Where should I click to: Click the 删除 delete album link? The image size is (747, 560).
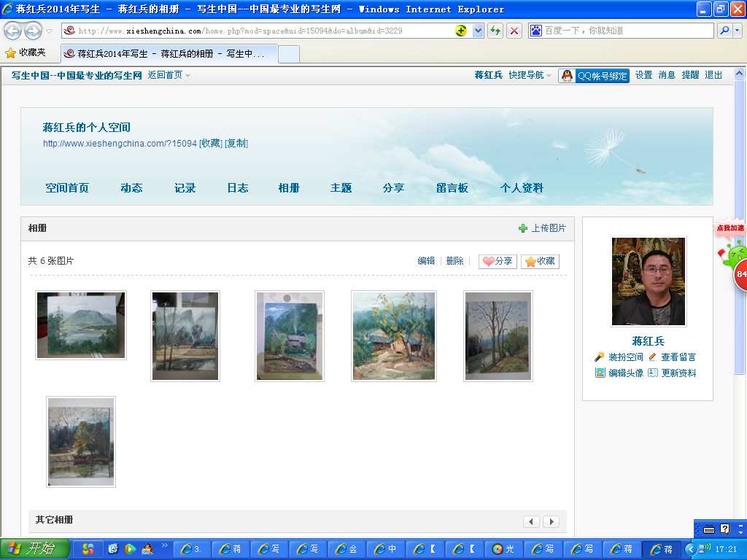click(454, 261)
